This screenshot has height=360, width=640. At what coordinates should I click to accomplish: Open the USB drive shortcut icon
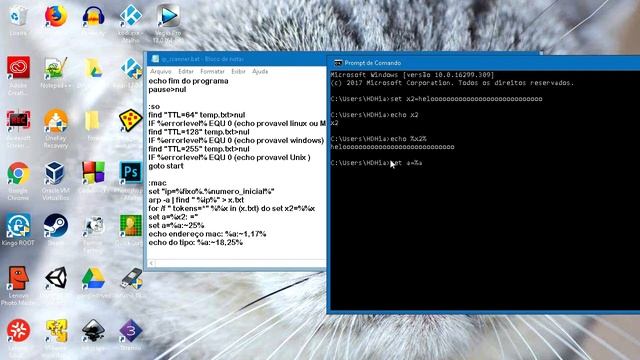(x=131, y=278)
